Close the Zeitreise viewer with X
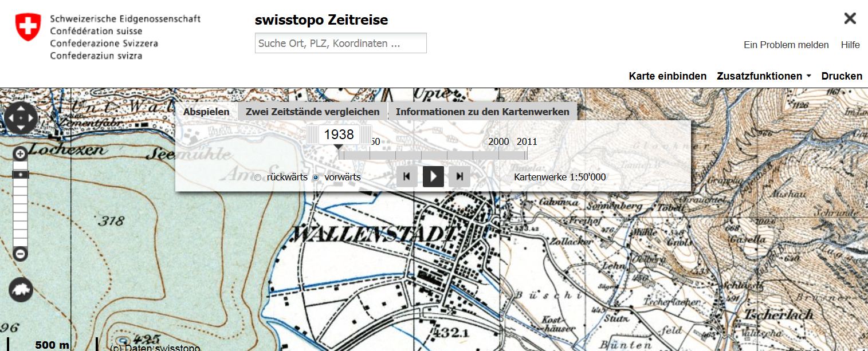 [x=850, y=18]
